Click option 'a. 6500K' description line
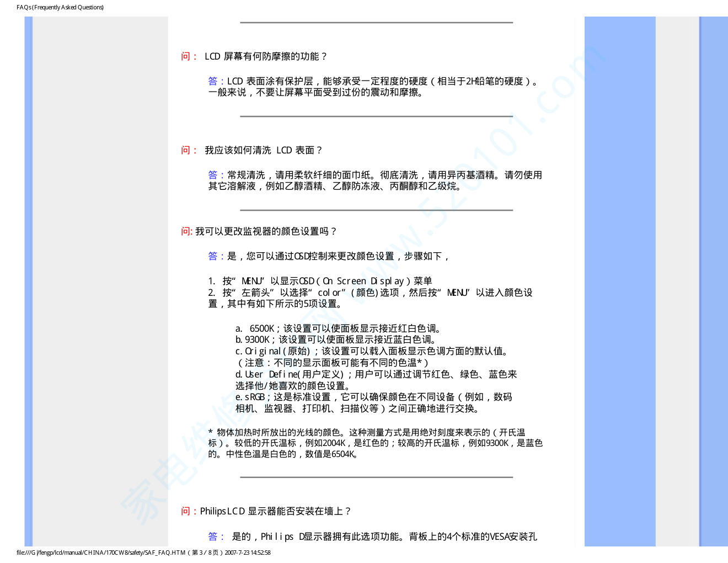Image resolution: width=728 pixels, height=563 pixels. (x=339, y=328)
